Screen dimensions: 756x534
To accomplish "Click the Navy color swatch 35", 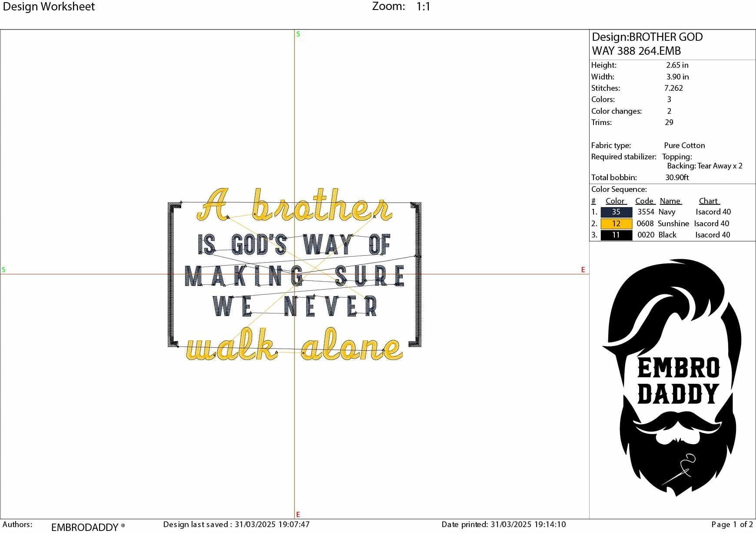I will [616, 212].
